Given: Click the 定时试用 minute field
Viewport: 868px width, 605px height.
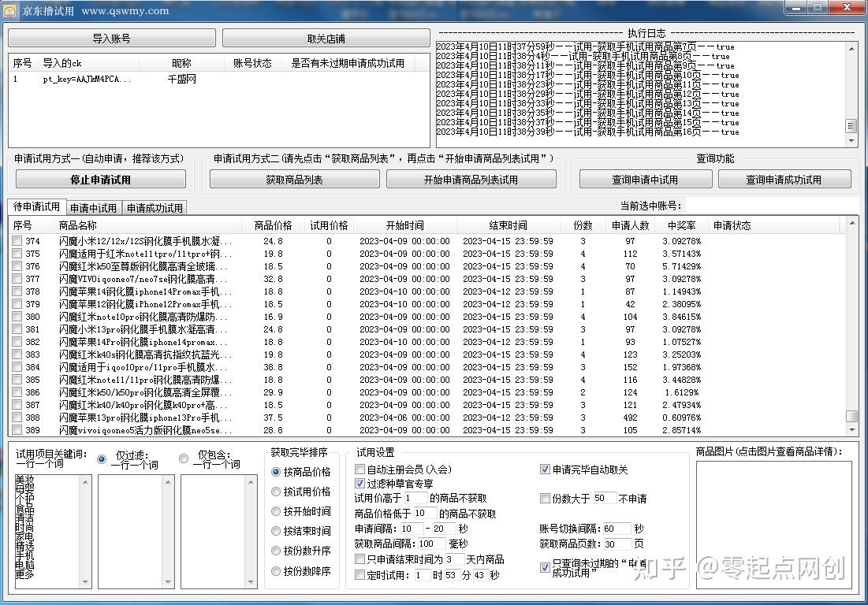Looking at the screenshot, I should click(x=452, y=575).
